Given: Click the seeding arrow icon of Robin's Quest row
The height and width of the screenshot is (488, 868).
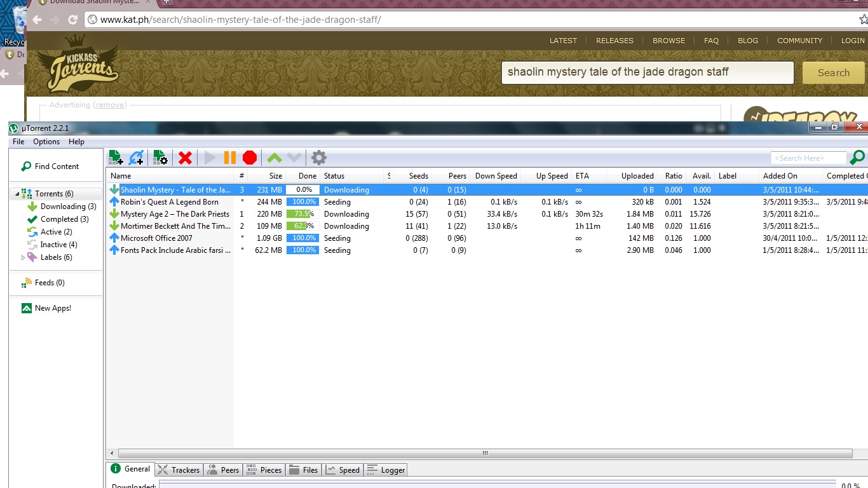Looking at the screenshot, I should pos(114,201).
